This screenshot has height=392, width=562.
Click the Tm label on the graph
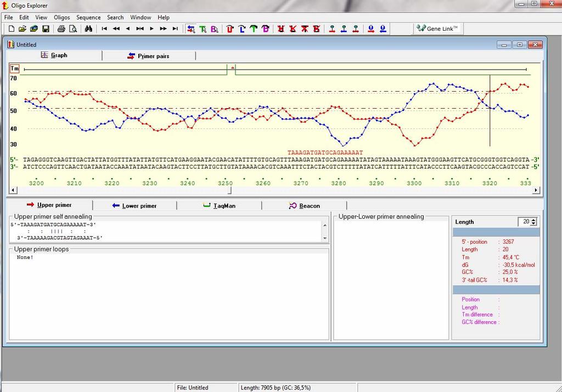tap(15, 69)
